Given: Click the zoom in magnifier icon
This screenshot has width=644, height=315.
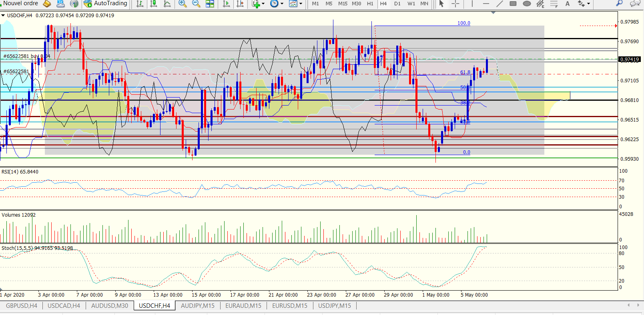Looking at the screenshot, I should 183,4.
